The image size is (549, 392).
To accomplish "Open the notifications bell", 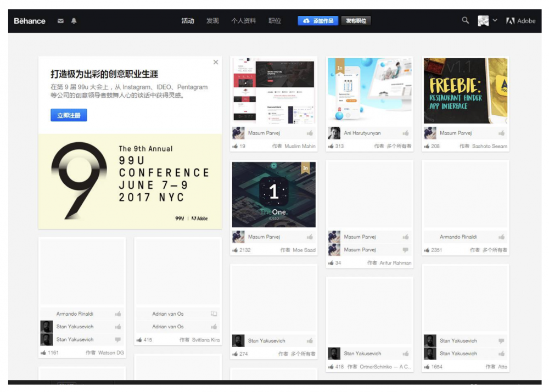I will [74, 21].
